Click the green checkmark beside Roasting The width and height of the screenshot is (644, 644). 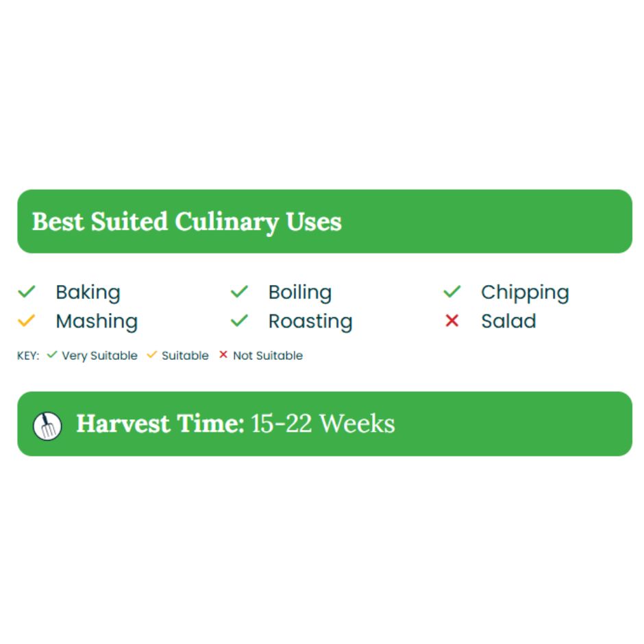(x=239, y=321)
